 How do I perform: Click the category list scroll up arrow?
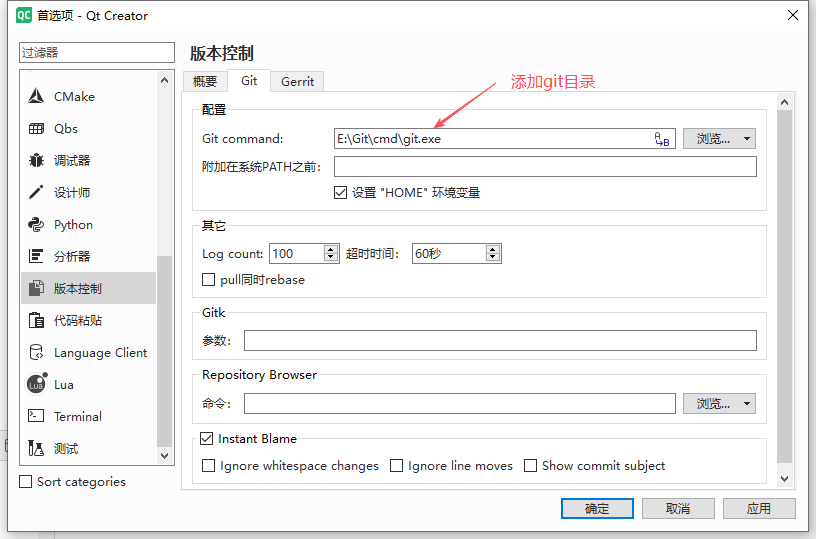[164, 80]
